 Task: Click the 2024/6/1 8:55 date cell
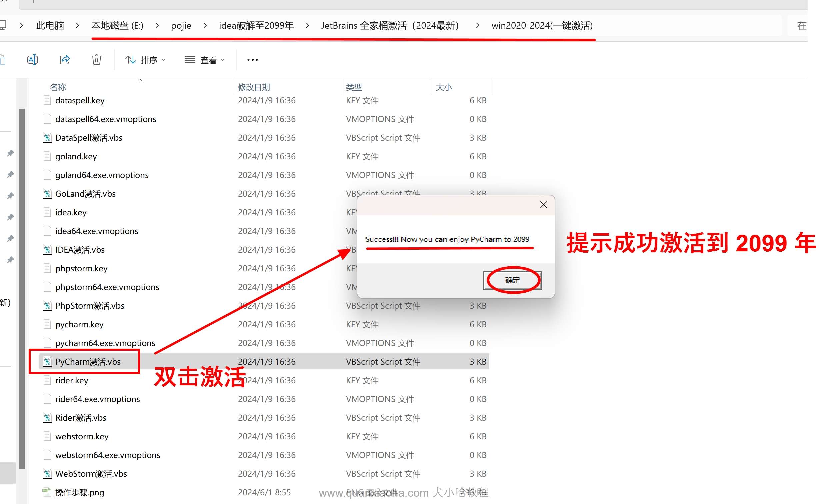click(264, 492)
